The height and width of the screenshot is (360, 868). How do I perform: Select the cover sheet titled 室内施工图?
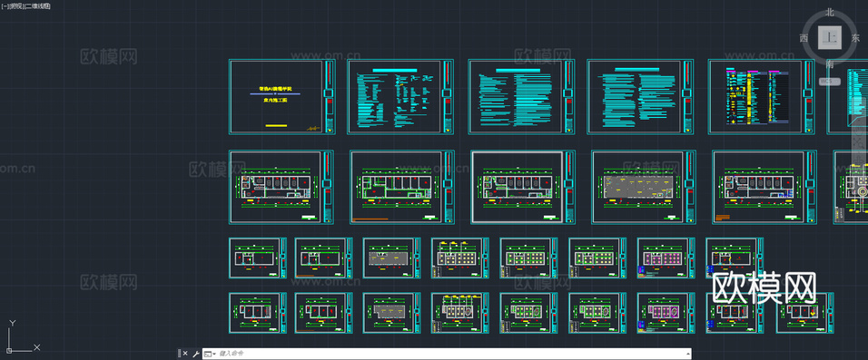click(281, 97)
